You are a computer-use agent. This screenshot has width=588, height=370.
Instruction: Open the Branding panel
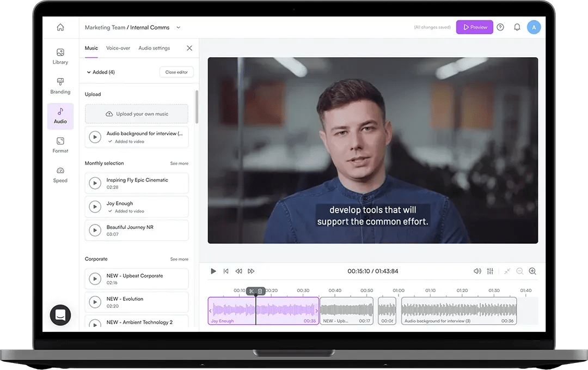[60, 86]
